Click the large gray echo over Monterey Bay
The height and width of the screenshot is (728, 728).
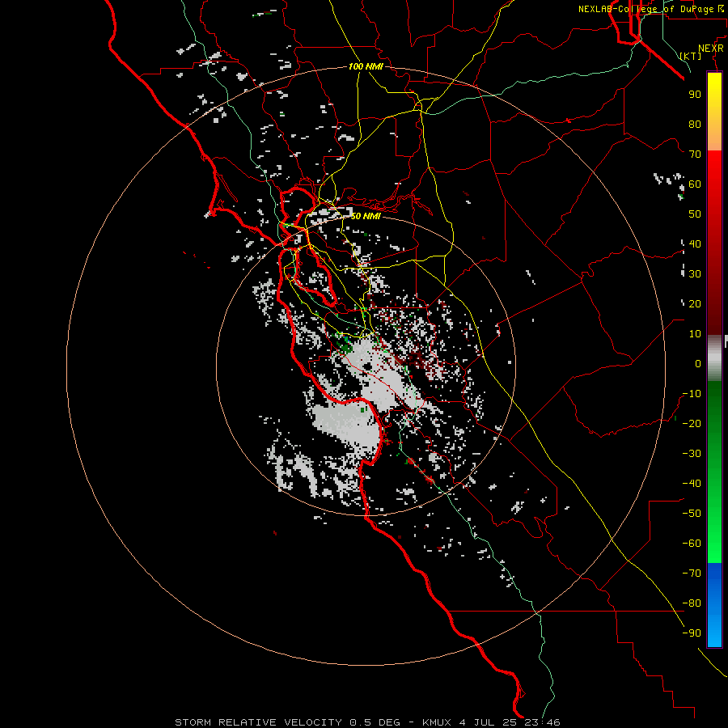[x=346, y=425]
